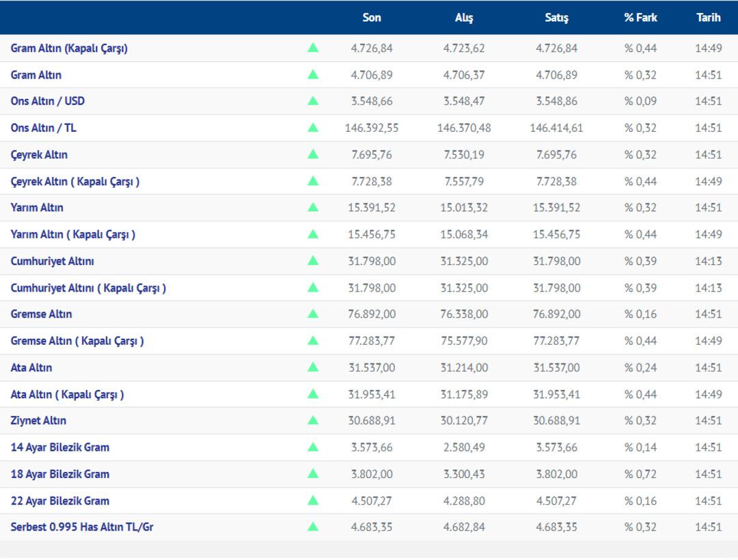The height and width of the screenshot is (560, 738).
Task: Select Alış value 4.723,62
Action: pos(464,48)
